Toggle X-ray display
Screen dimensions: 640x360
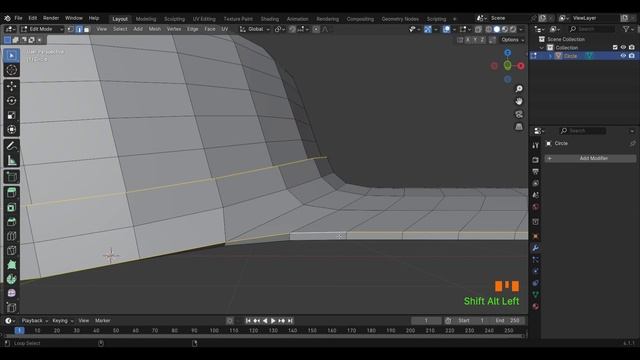coord(478,29)
